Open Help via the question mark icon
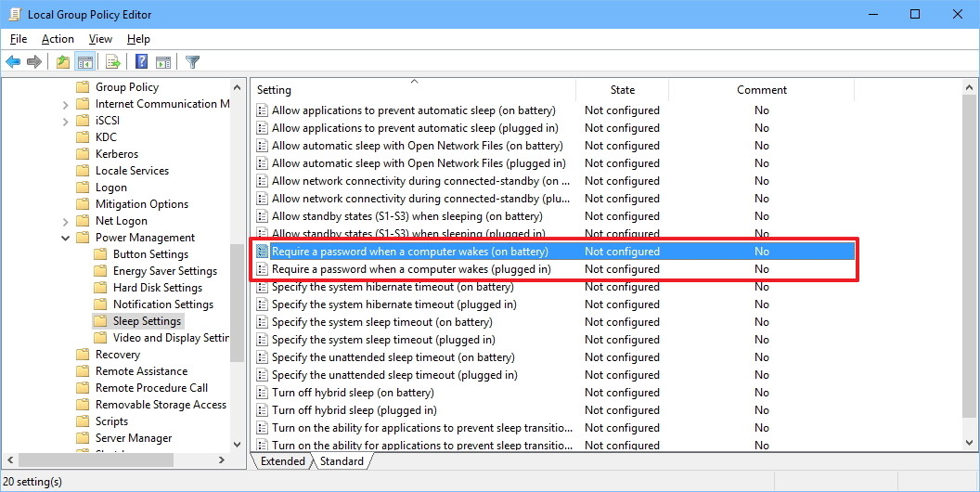This screenshot has width=980, height=492. pyautogui.click(x=142, y=62)
